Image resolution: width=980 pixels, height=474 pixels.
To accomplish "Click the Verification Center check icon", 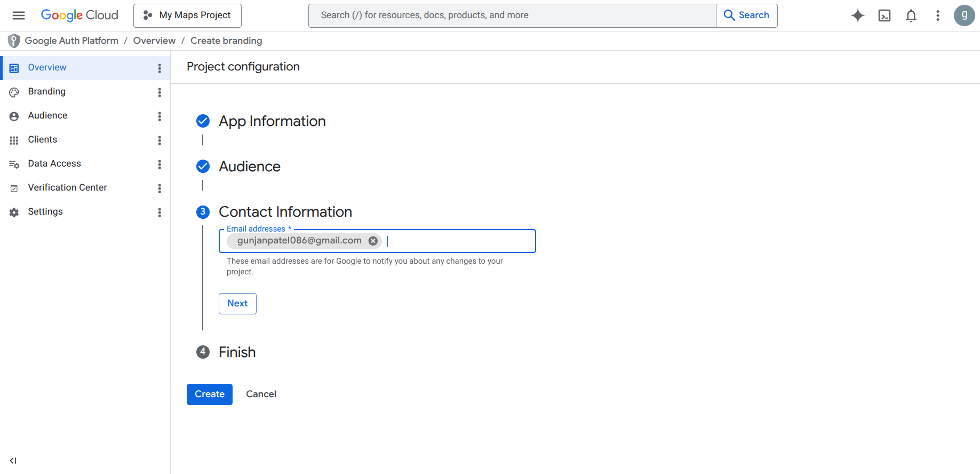I will click(14, 188).
